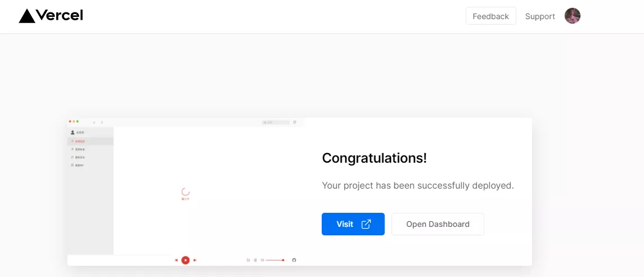Click the Vercel triangle logo
644x277 pixels.
pos(27,16)
